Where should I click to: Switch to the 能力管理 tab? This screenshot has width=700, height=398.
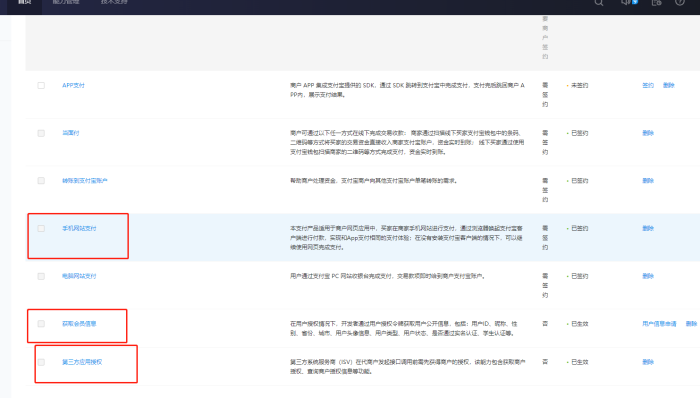pyautogui.click(x=66, y=2)
